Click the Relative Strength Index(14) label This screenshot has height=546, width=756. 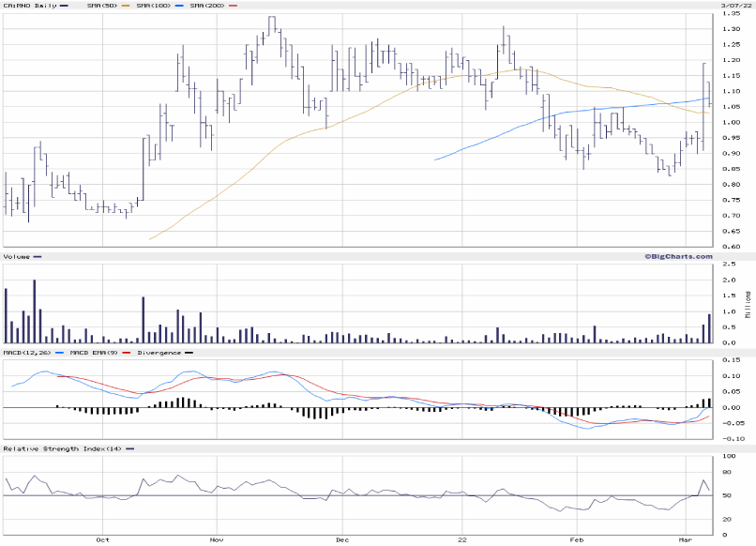(56, 448)
